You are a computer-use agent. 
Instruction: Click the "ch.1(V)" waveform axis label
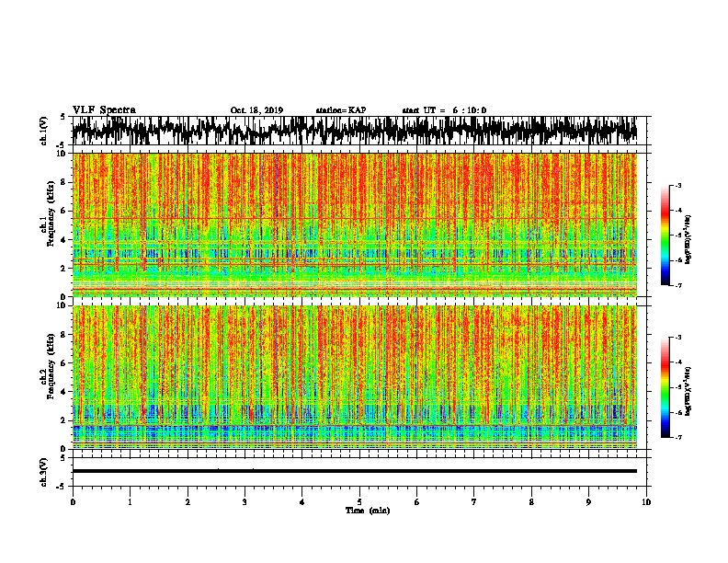click(x=42, y=131)
